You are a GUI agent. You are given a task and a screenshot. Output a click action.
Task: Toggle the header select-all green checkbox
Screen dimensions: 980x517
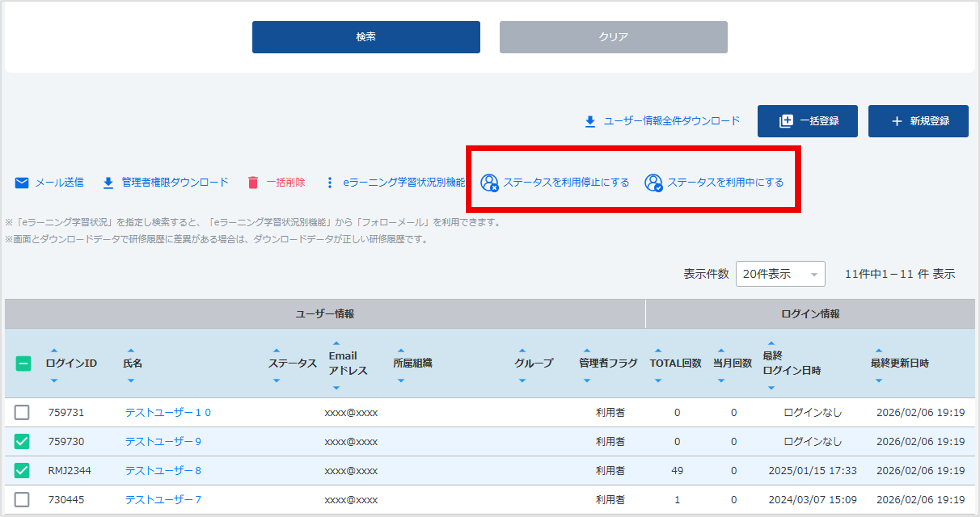click(x=23, y=363)
